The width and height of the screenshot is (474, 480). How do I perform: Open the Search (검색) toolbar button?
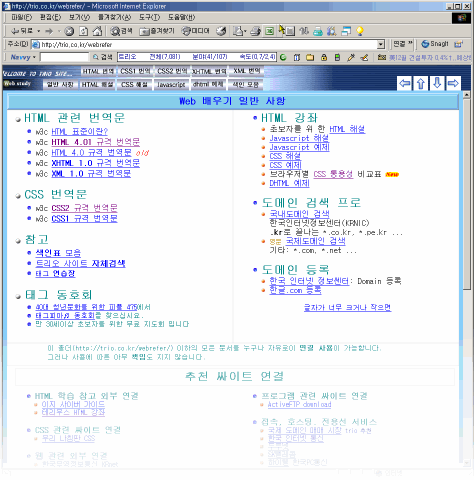coord(122,31)
